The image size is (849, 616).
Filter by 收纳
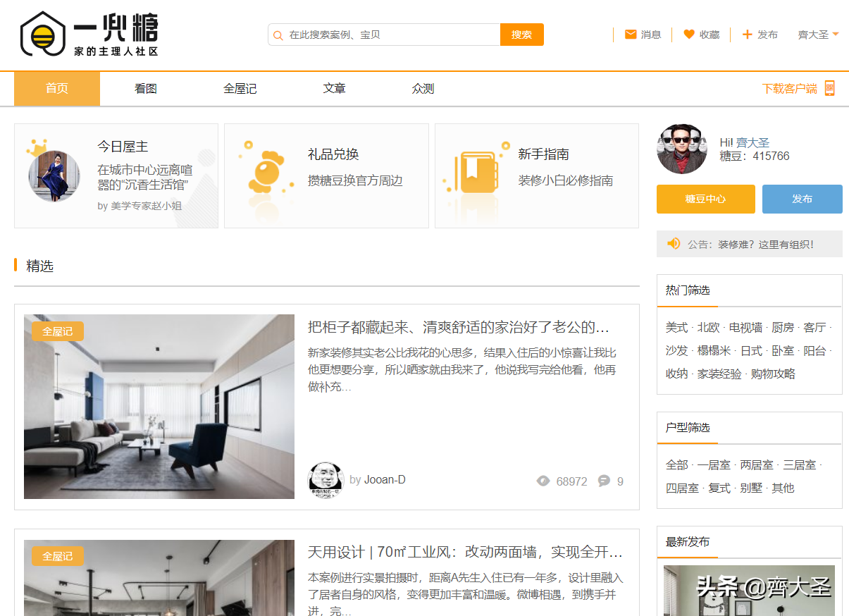click(x=676, y=374)
